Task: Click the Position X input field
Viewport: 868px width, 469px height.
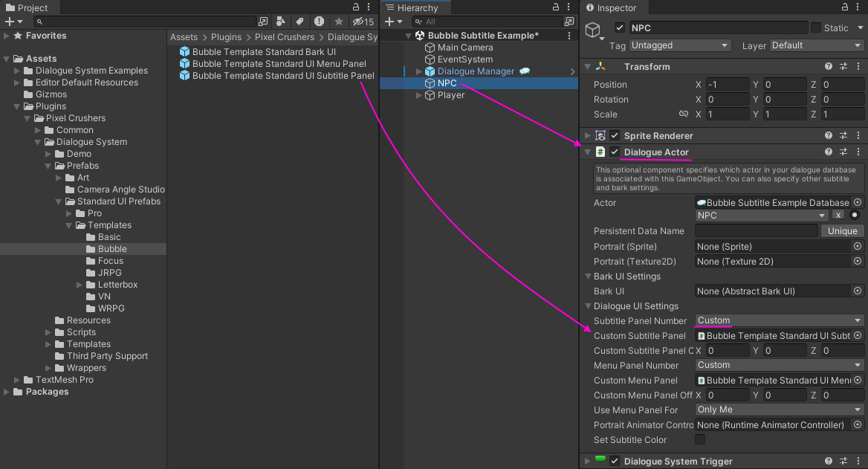Action: (728, 85)
